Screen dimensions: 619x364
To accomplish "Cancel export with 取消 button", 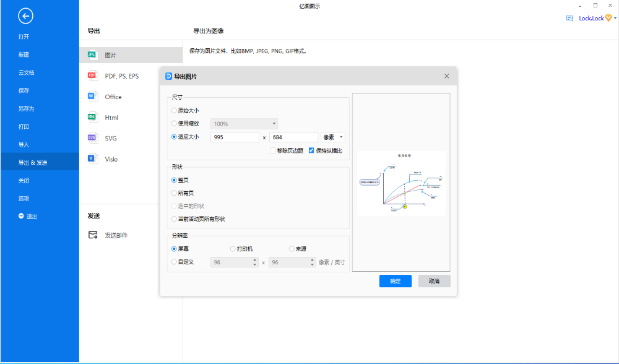I will pyautogui.click(x=435, y=281).
